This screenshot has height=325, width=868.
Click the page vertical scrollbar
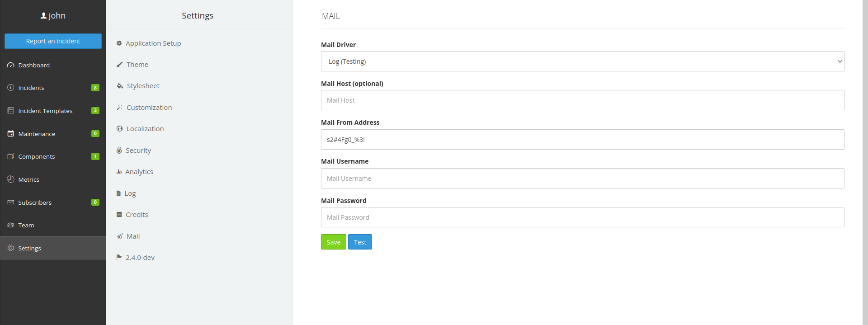[865, 162]
